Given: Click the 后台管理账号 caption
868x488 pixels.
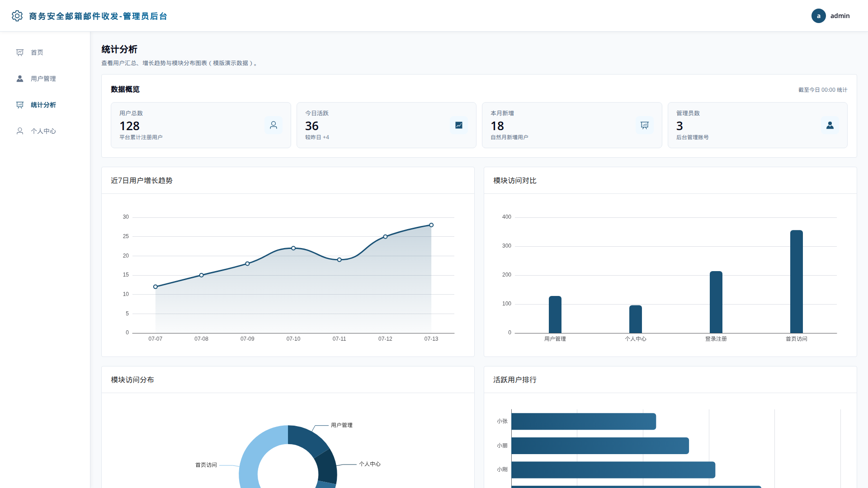Looking at the screenshot, I should [693, 137].
